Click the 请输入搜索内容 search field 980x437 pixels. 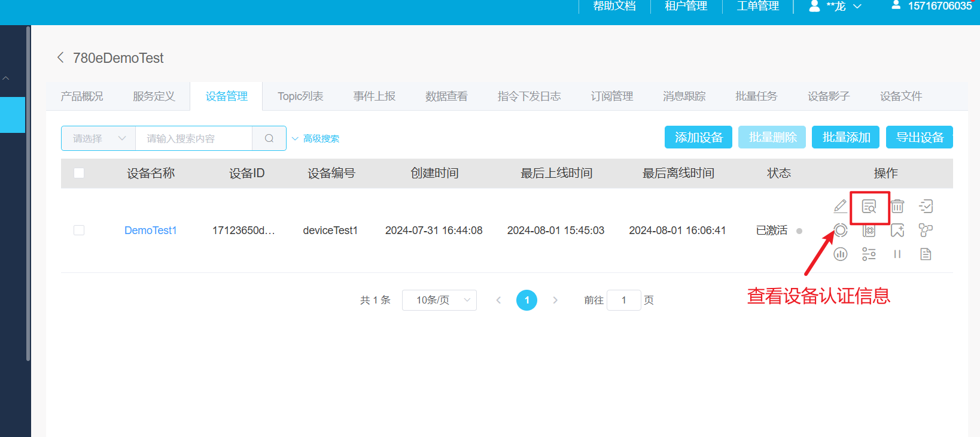[x=194, y=138]
